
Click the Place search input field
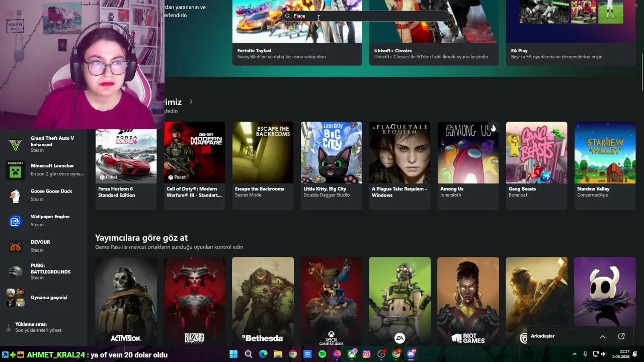[366, 16]
